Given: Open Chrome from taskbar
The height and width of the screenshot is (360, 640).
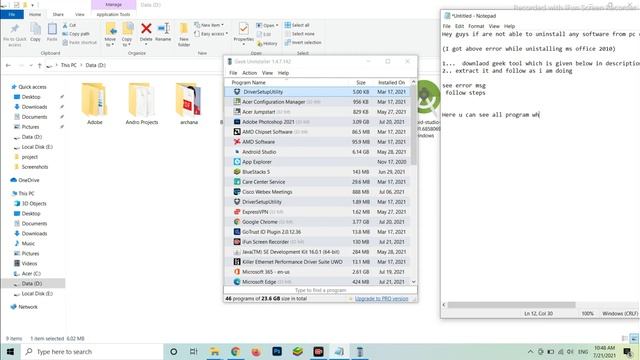Looking at the screenshot, I should pyautogui.click(x=235, y=351).
